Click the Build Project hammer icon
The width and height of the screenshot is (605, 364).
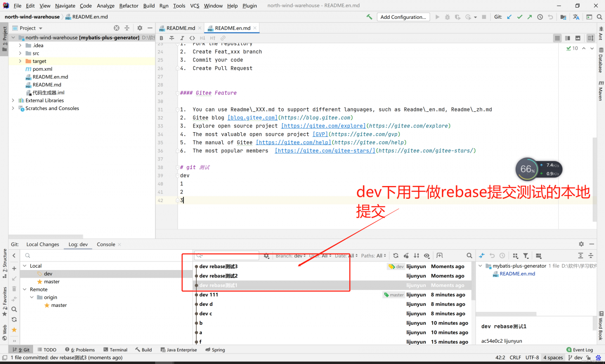369,17
